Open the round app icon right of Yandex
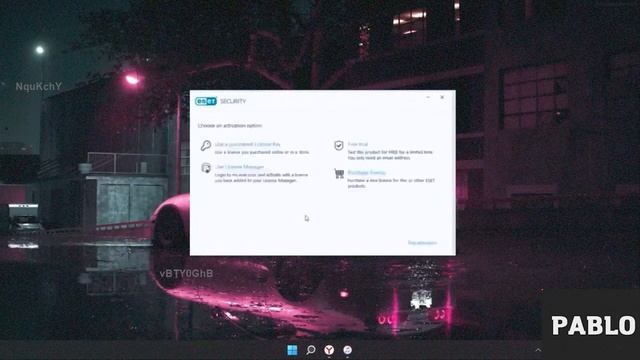 (347, 350)
